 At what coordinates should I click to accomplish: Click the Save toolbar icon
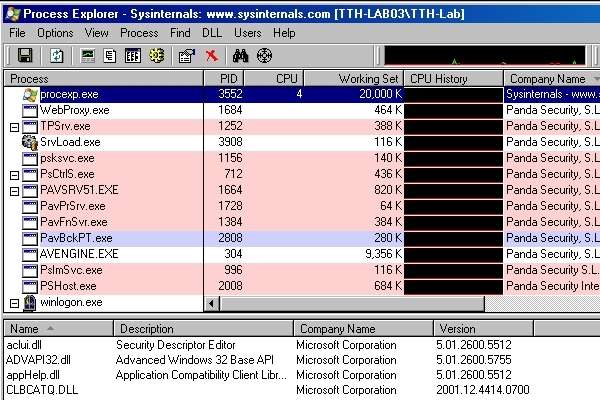coord(25,56)
